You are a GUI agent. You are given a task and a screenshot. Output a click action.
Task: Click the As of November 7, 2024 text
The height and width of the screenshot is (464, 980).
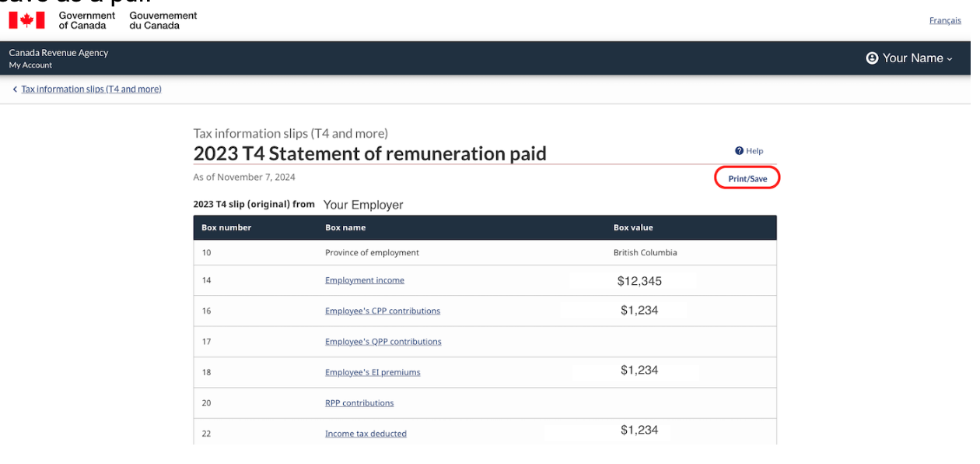point(244,178)
